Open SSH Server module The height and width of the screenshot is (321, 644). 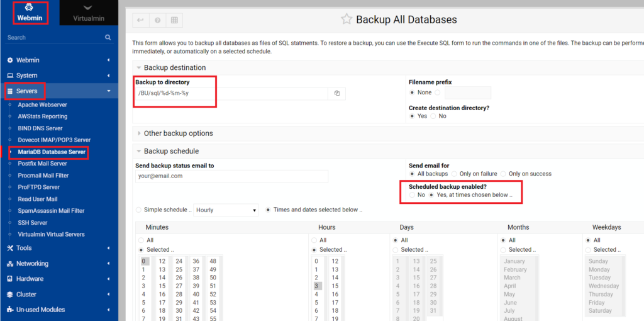tap(33, 223)
